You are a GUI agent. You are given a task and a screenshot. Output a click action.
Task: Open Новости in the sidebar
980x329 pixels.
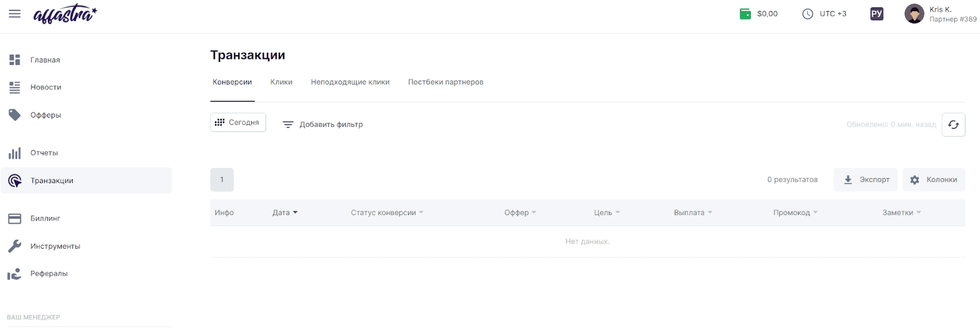[46, 87]
